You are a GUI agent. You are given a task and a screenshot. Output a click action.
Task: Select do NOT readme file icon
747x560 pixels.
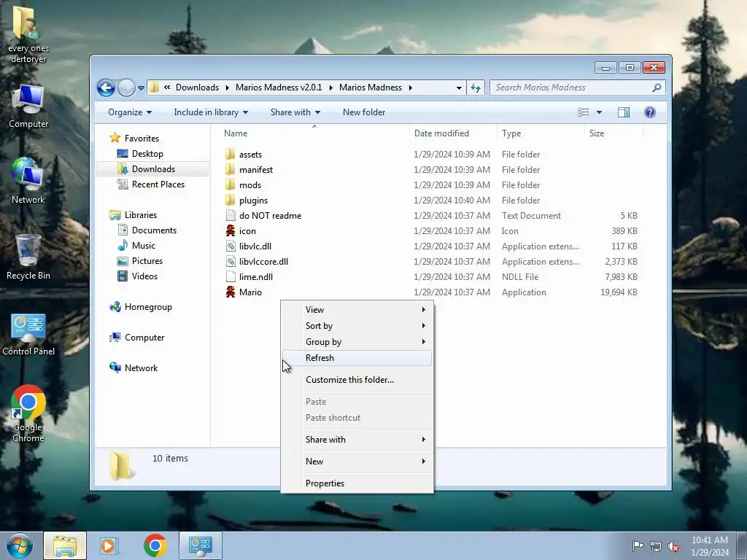coord(231,215)
